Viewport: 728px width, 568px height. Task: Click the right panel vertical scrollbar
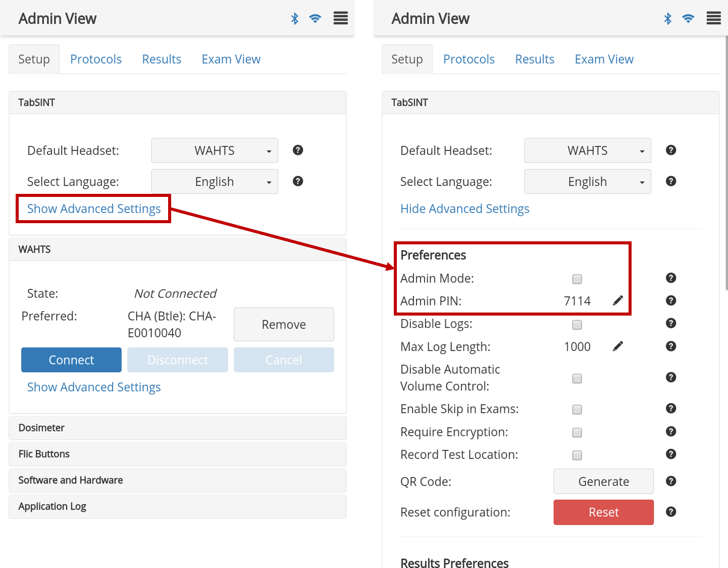pos(726,162)
